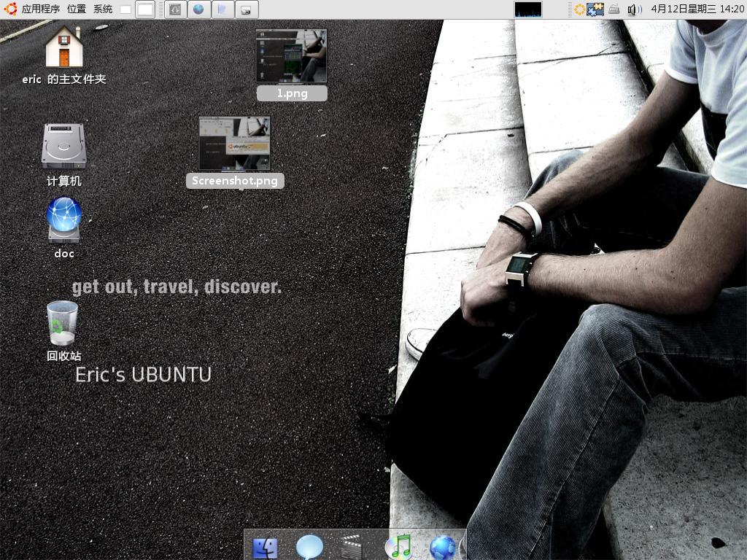The image size is (747, 560).
Task: Click the gray arch icon launcher in the panel
Action: pyautogui.click(x=175, y=9)
